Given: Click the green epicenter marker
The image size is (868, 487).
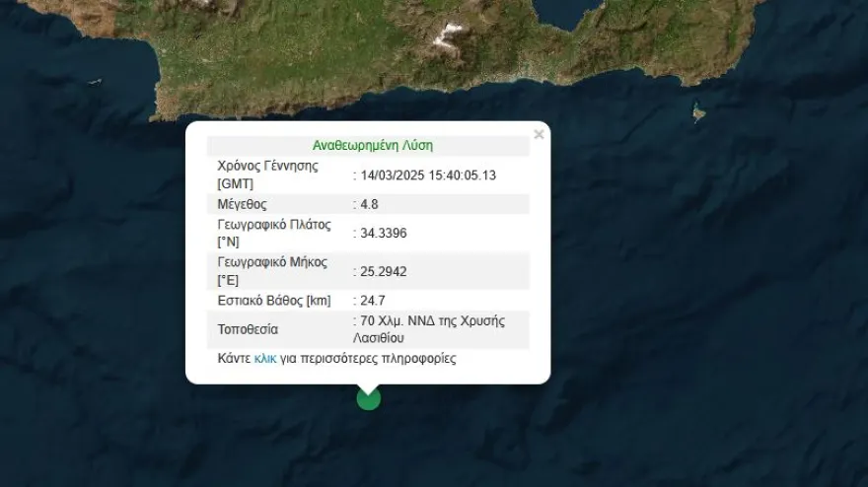Looking at the screenshot, I should click(x=368, y=397).
